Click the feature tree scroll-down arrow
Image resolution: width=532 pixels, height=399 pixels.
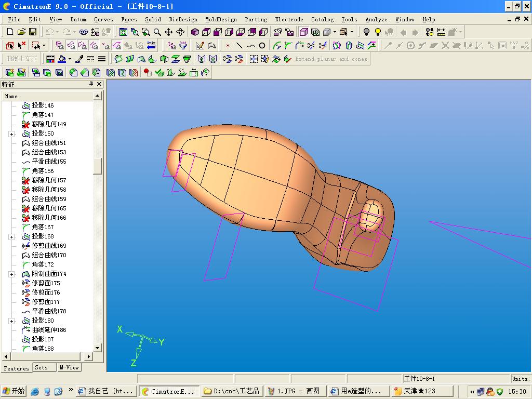tap(97, 348)
